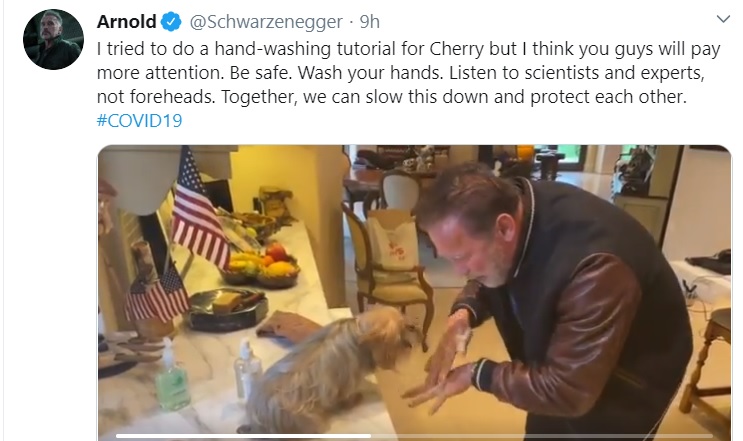
Task: Open Arnold's profile picture avatar
Action: pos(53,39)
